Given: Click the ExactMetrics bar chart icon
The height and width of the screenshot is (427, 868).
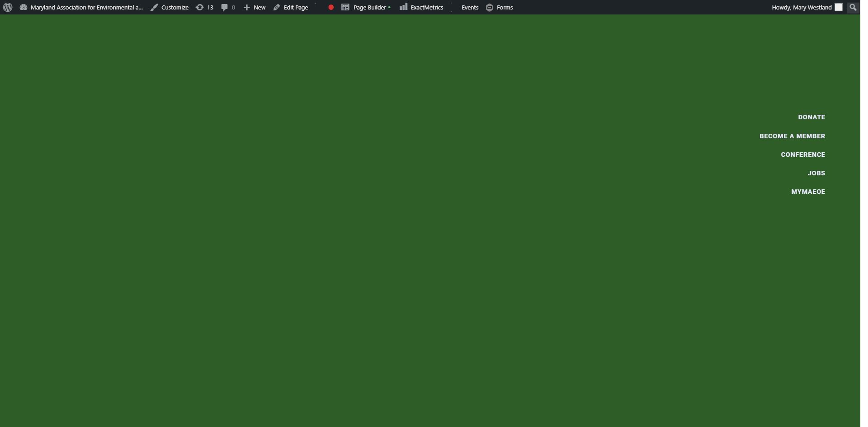Looking at the screenshot, I should click(403, 7).
